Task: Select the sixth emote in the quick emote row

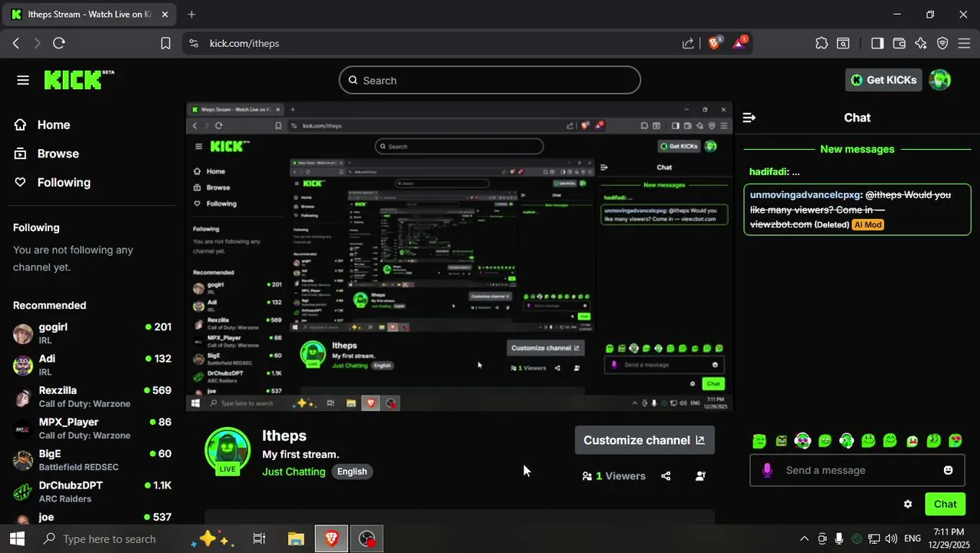Action: click(869, 441)
